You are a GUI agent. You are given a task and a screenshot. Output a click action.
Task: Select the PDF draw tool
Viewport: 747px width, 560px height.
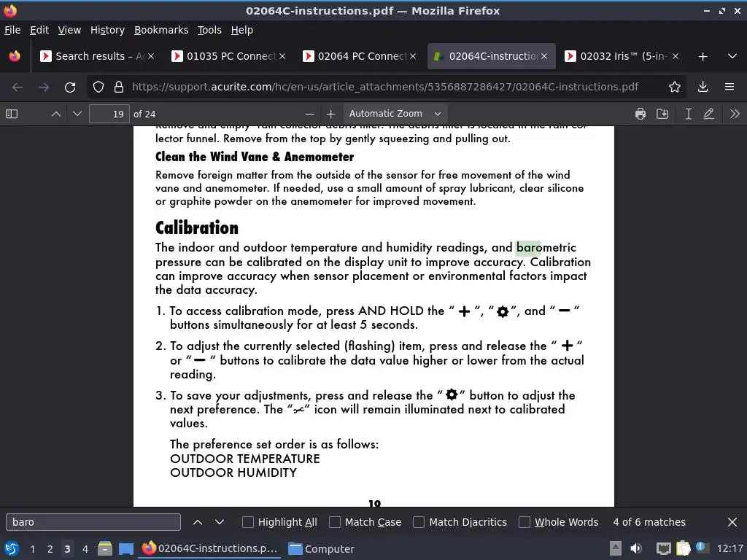click(709, 114)
